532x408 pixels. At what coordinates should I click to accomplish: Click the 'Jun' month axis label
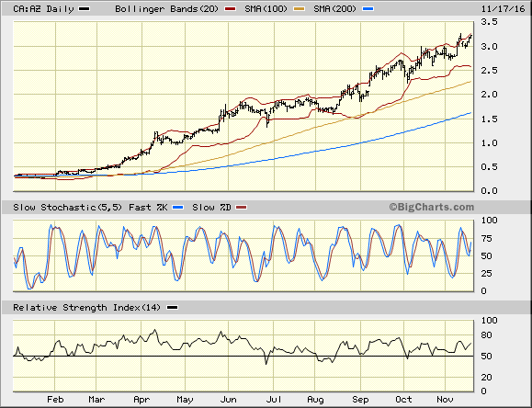[x=229, y=400]
